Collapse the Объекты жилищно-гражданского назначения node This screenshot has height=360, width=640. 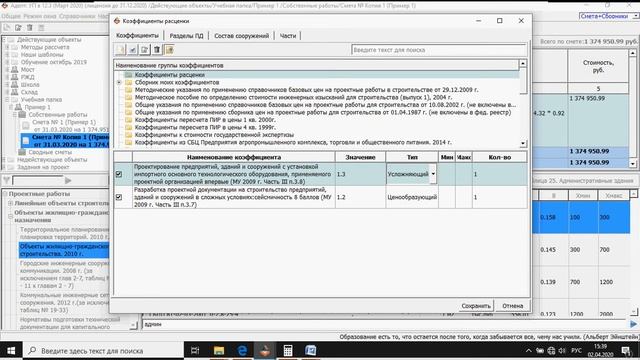(x=10, y=216)
